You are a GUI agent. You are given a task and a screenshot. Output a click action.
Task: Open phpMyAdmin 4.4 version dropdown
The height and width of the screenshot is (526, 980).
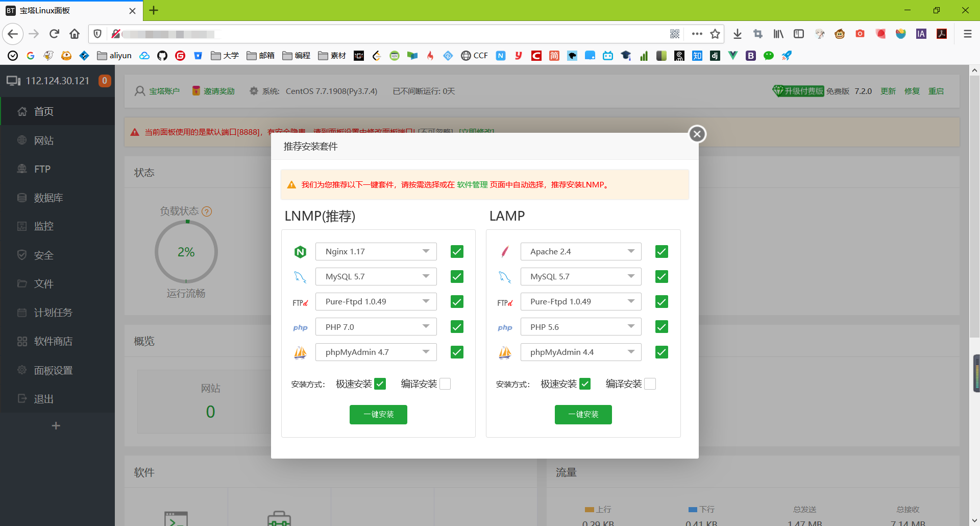pos(581,352)
